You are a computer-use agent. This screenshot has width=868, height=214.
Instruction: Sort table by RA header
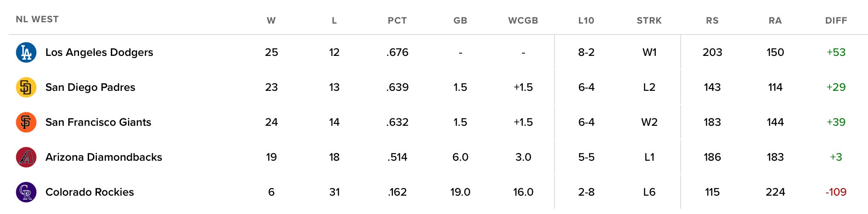(775, 21)
